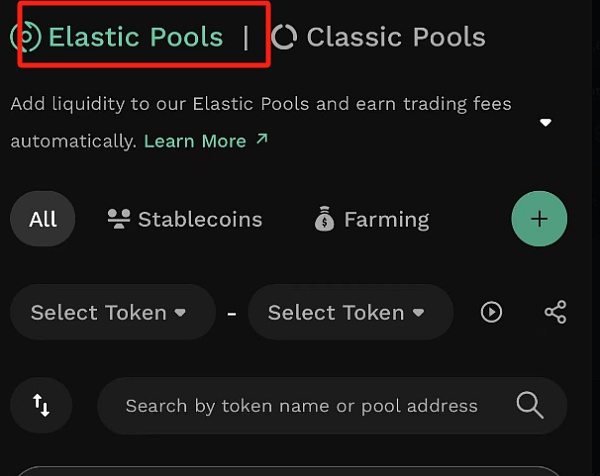Switch to the Elastic Pools tab
This screenshot has height=476, width=600.
pos(135,38)
